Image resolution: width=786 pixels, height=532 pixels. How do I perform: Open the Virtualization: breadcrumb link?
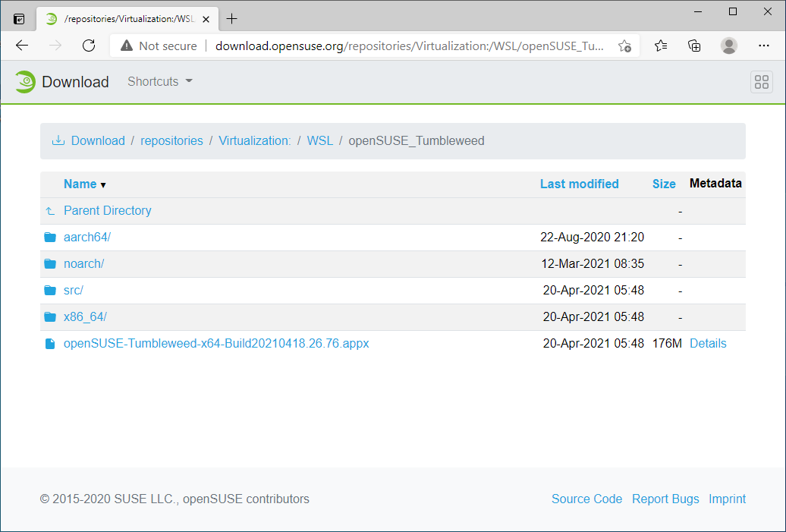coord(255,141)
